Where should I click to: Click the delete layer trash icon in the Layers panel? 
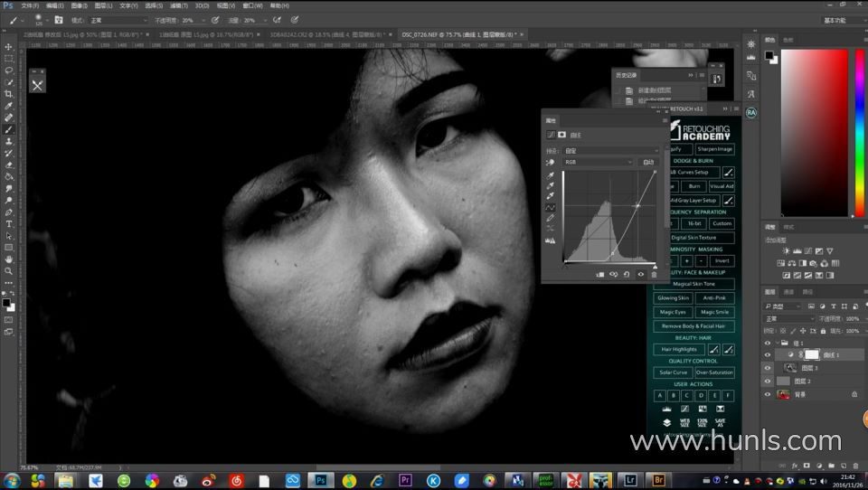click(x=854, y=466)
